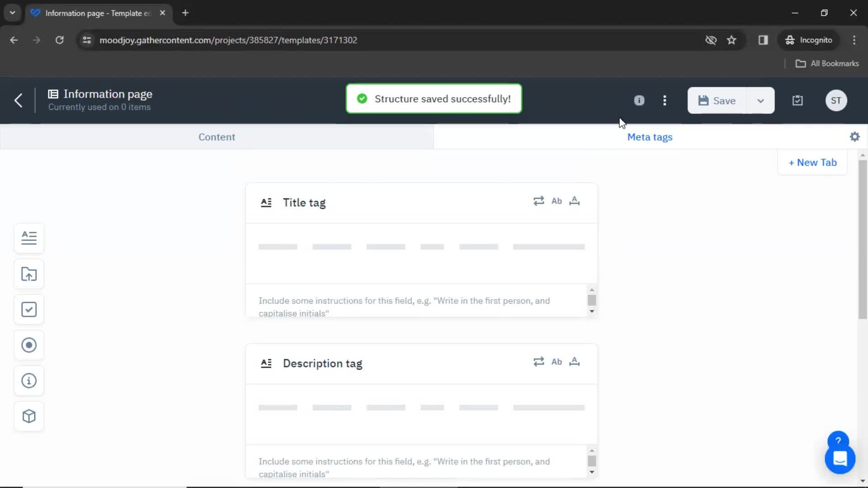Open a new browser tab
Screen dimensions: 868x488
(185, 13)
